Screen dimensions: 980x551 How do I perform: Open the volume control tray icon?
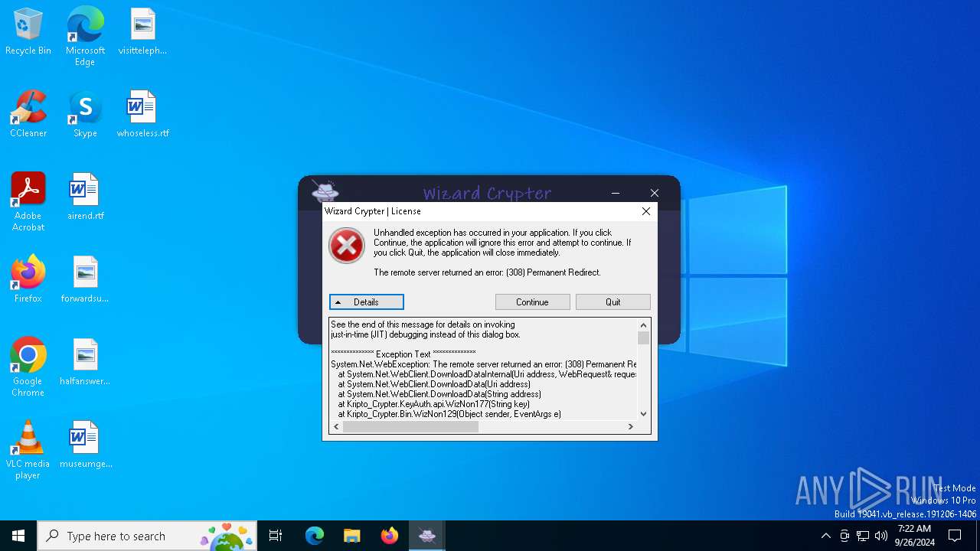point(881,536)
